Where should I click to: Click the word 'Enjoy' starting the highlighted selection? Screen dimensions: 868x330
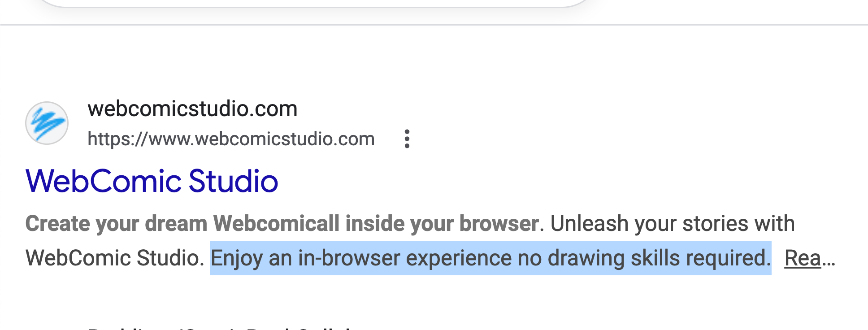[x=236, y=258]
